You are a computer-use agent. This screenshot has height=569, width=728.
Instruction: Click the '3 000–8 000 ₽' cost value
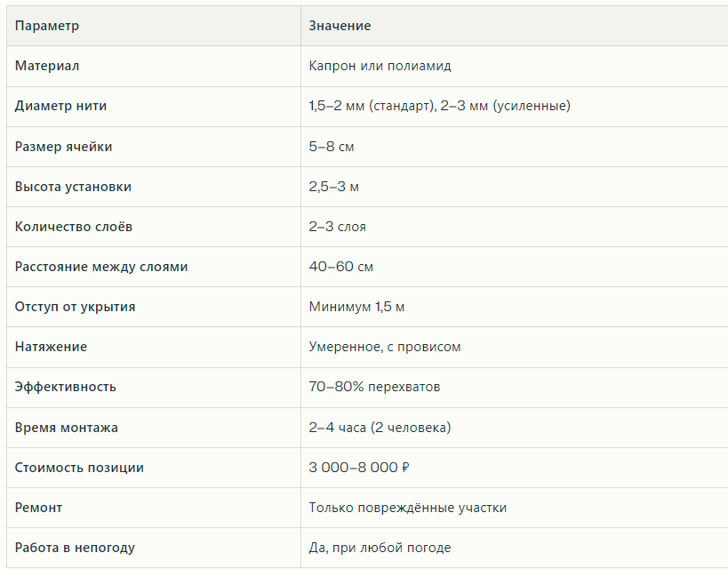point(359,468)
